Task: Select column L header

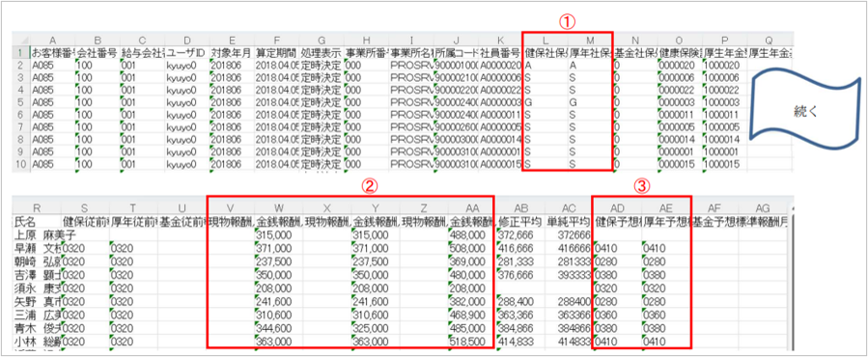Action: pos(546,41)
